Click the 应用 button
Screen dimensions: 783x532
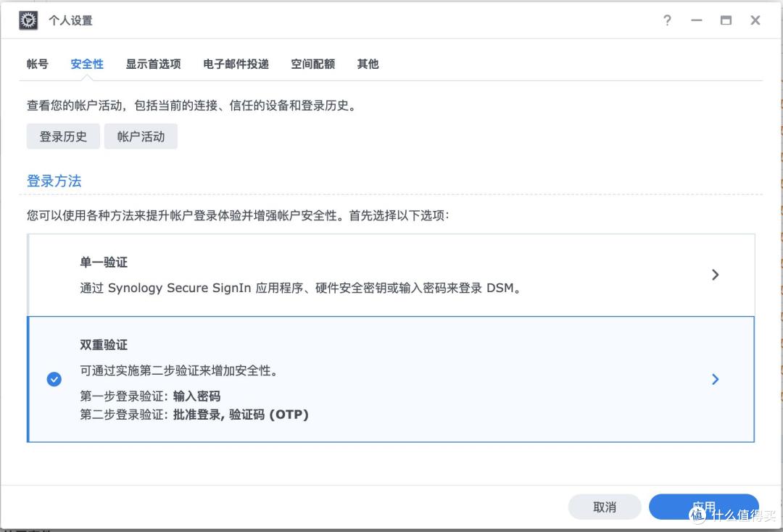[703, 507]
